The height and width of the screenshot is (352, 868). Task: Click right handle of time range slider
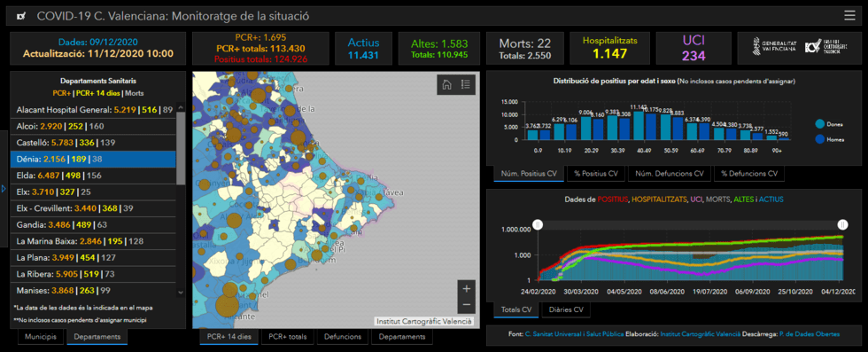tap(842, 224)
